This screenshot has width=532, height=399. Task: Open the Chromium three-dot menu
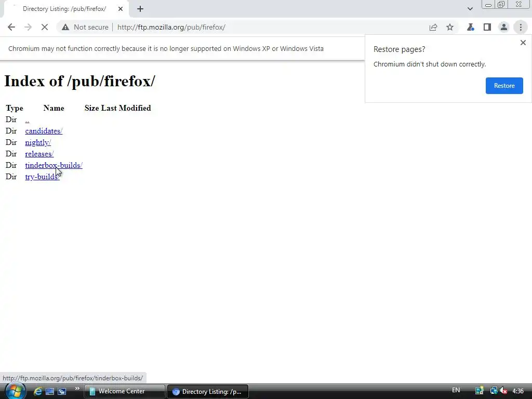click(x=521, y=27)
